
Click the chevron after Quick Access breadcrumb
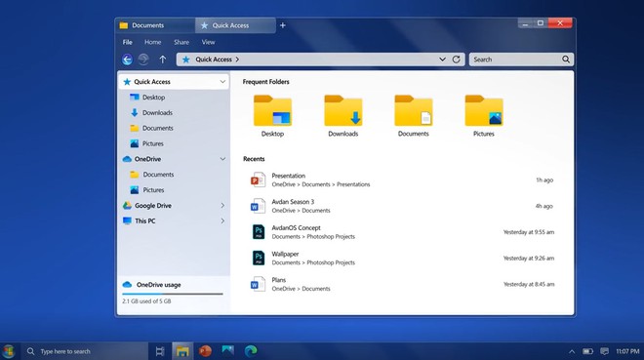[237, 60]
